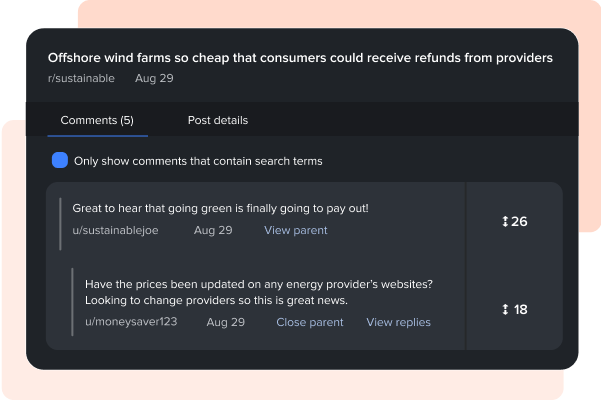Toggle the search terms only checkbox
This screenshot has height=400, width=601.
tap(60, 160)
